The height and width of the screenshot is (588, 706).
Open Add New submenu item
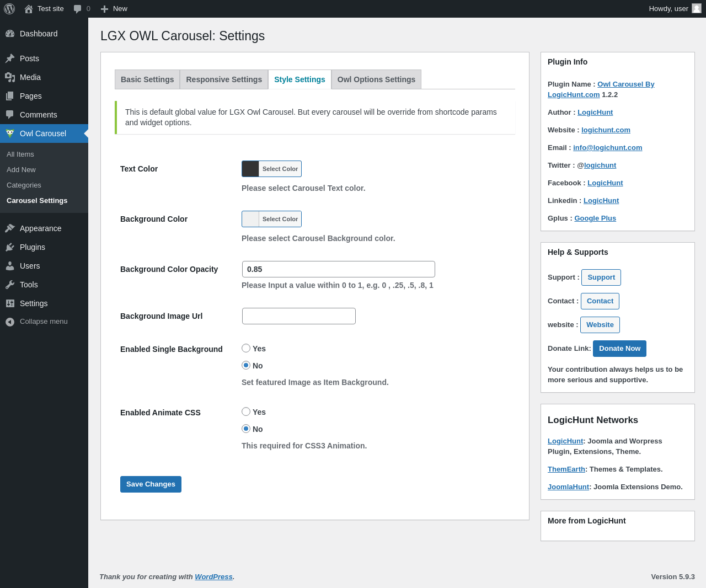pyautogui.click(x=21, y=170)
